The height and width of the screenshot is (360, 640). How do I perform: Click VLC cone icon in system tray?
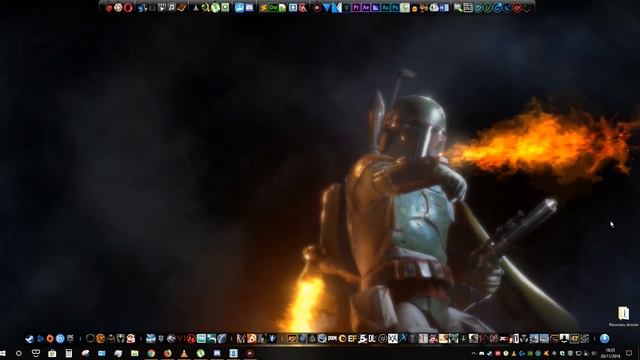(514, 353)
